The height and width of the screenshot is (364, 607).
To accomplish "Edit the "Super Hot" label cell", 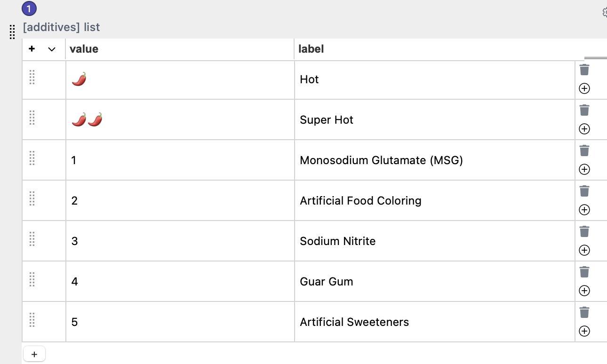I will tap(433, 119).
